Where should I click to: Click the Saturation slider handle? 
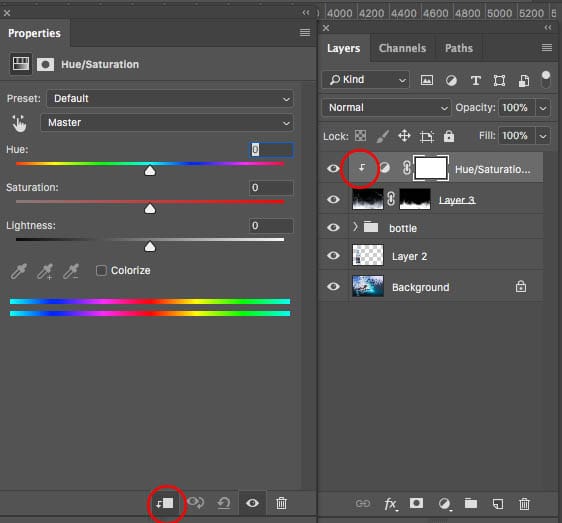(150, 209)
